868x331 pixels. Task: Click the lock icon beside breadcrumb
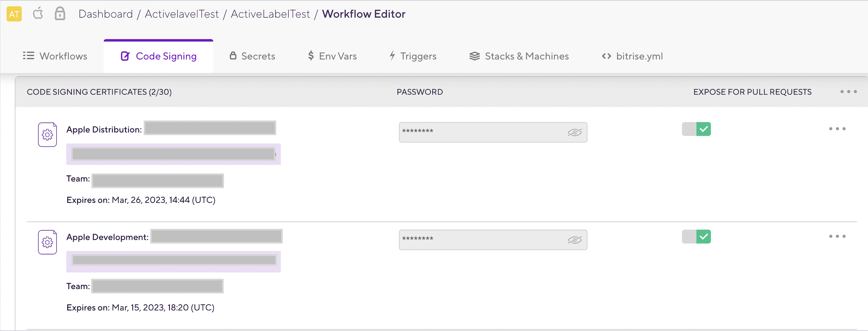(60, 14)
